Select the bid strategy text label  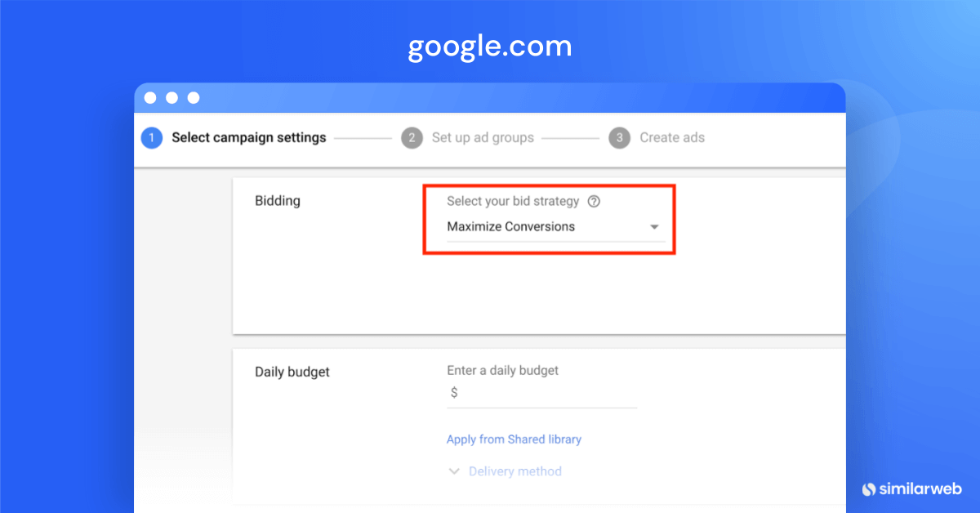512,201
